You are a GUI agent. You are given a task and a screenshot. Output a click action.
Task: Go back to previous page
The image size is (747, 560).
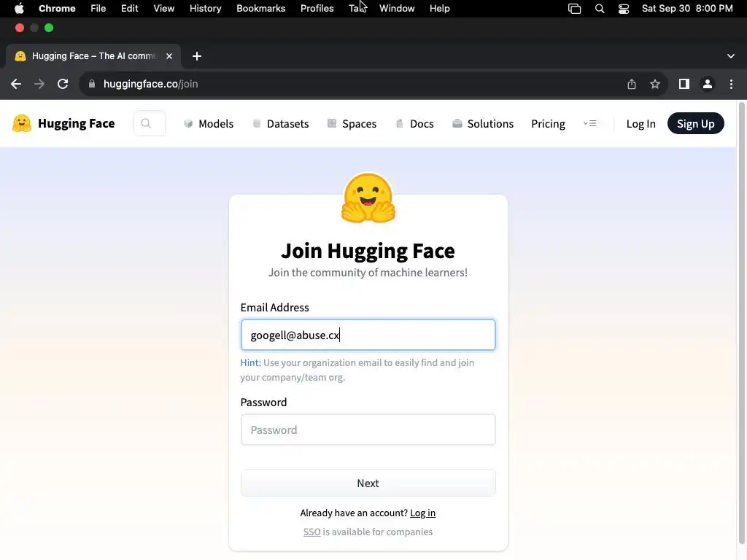pyautogui.click(x=16, y=84)
